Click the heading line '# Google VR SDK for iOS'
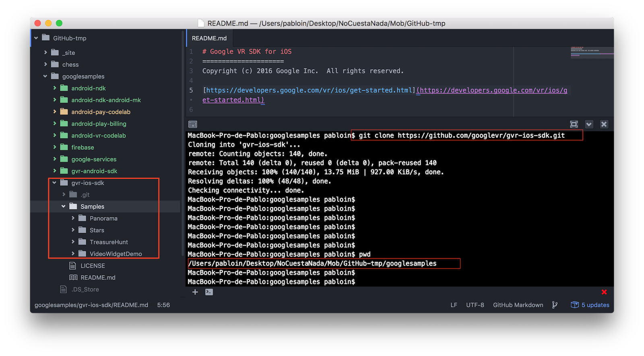This screenshot has width=644, height=356. point(247,52)
